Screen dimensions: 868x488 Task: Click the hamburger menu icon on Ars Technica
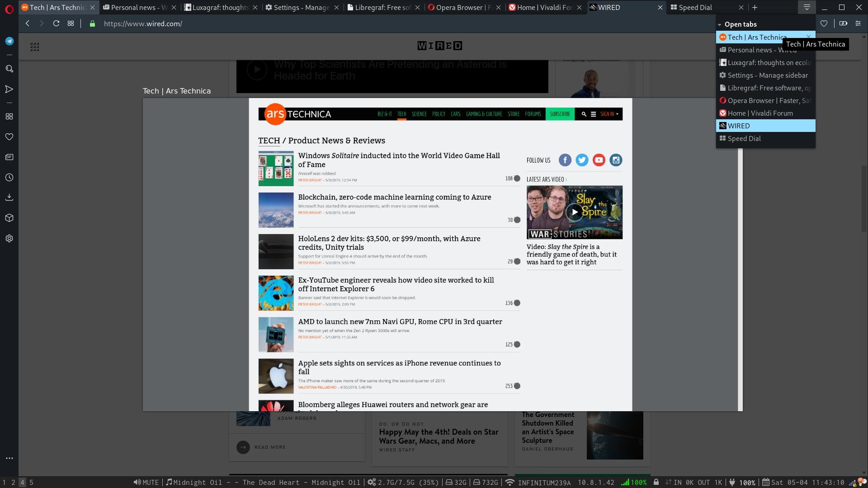[593, 114]
